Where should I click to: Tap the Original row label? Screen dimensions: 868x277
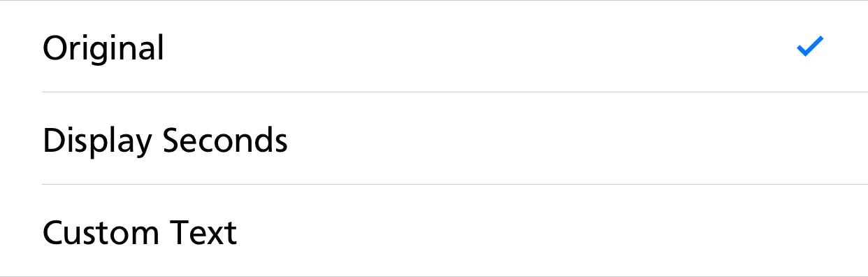pyautogui.click(x=103, y=49)
